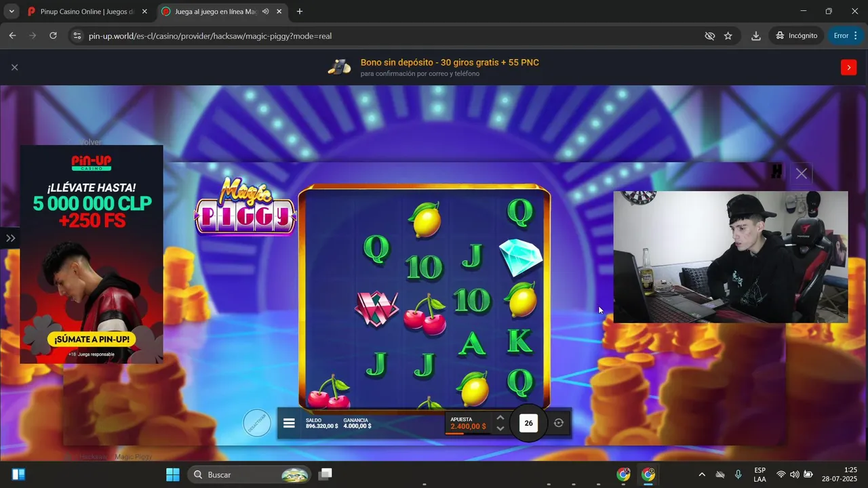Image resolution: width=868 pixels, height=488 pixels.
Task: Open the Pin-Up Casino ad banner logo
Action: coord(92,163)
